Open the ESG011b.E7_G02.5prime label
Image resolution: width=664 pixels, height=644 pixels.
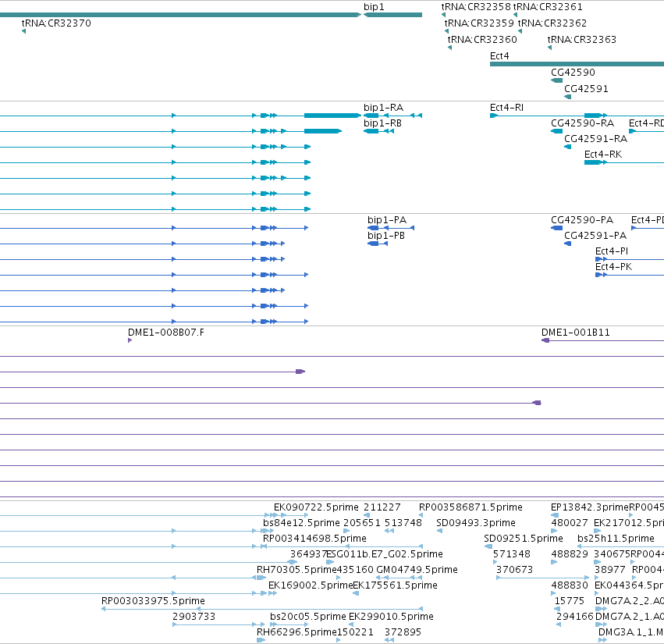click(385, 554)
